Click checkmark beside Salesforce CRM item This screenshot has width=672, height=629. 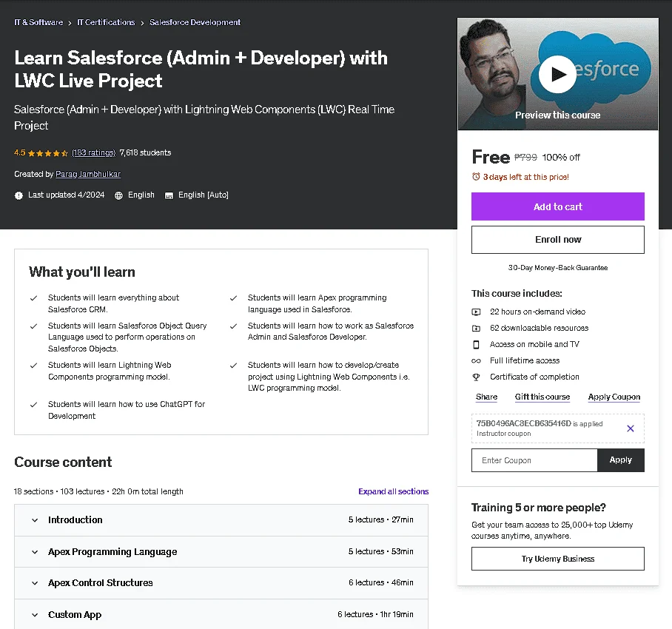coord(33,297)
